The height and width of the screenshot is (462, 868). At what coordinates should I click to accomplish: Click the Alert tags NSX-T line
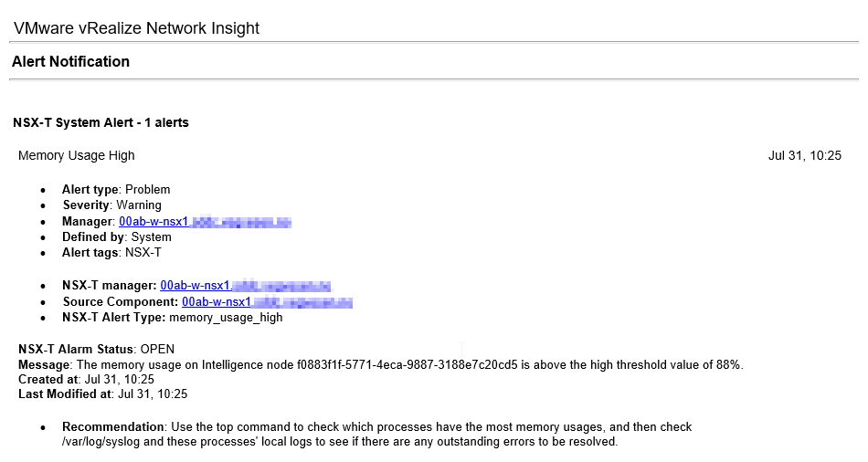(x=111, y=253)
